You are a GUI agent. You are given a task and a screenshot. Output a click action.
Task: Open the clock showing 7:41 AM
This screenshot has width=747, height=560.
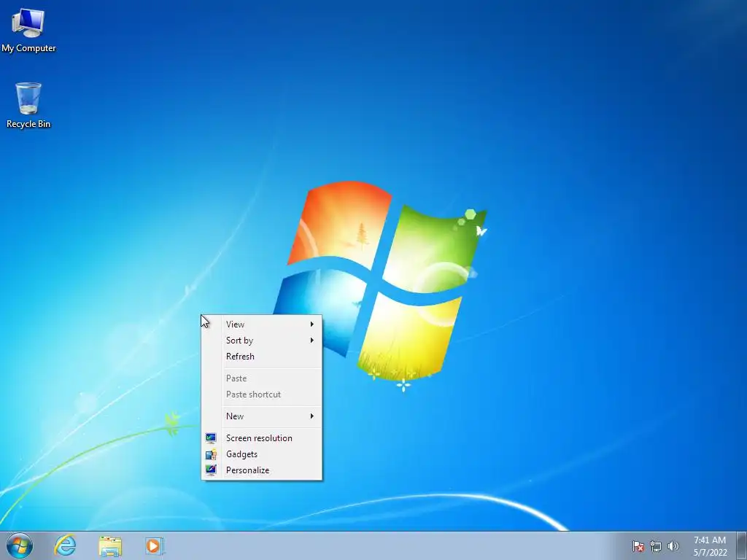(x=710, y=546)
